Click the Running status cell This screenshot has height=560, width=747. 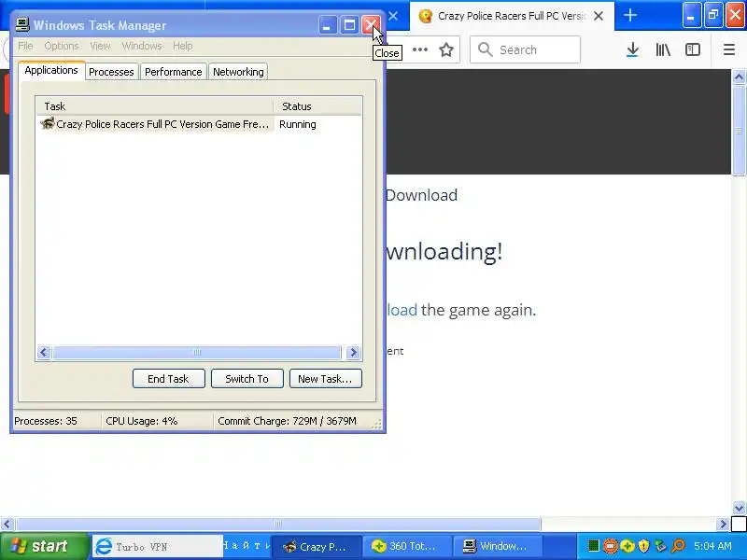(x=298, y=124)
